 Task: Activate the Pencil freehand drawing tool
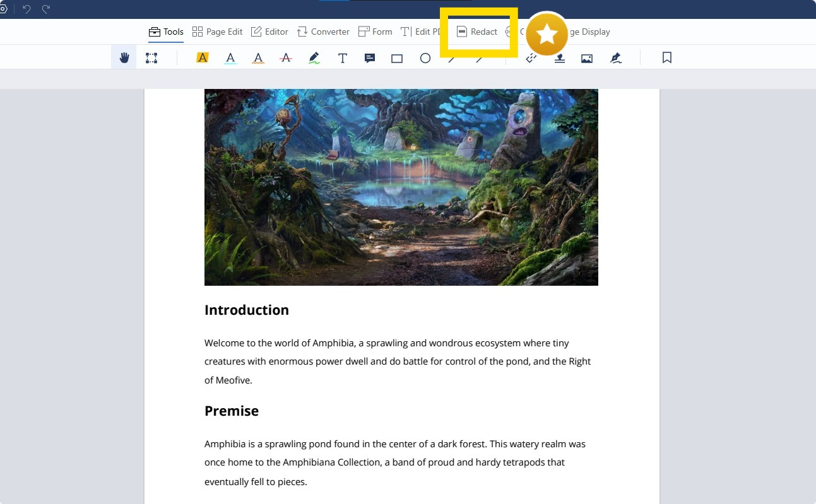(314, 58)
